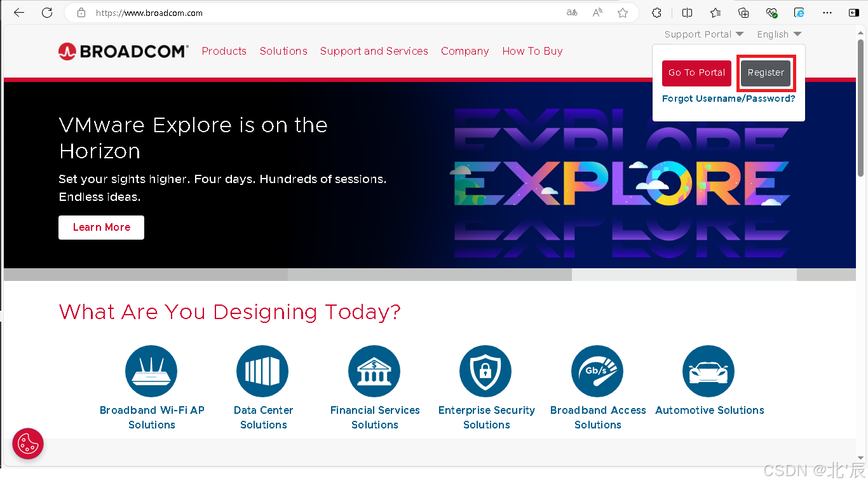The image size is (868, 485).
Task: Select the Financial Services bank icon
Action: coord(374,371)
